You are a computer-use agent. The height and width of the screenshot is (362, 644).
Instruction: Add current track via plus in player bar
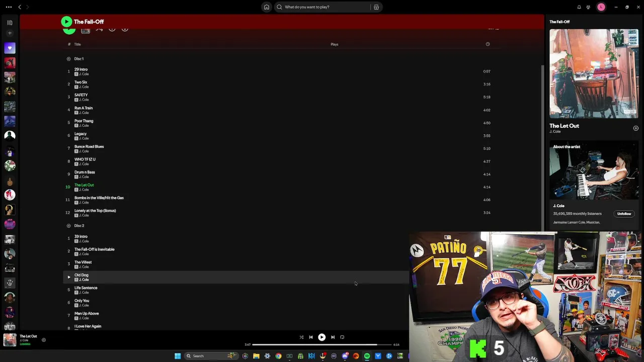coord(44,340)
